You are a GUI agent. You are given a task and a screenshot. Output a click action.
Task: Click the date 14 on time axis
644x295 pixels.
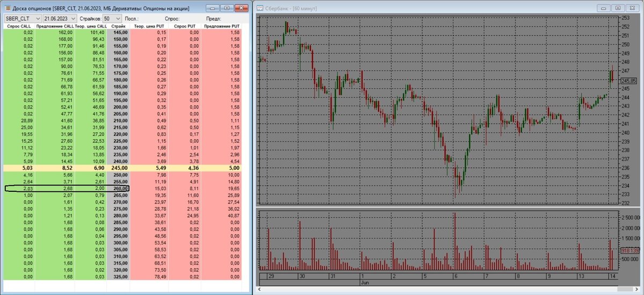tap(613, 276)
